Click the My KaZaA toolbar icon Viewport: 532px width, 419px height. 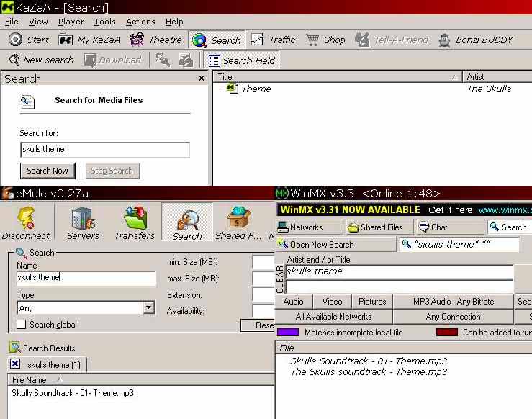click(66, 40)
